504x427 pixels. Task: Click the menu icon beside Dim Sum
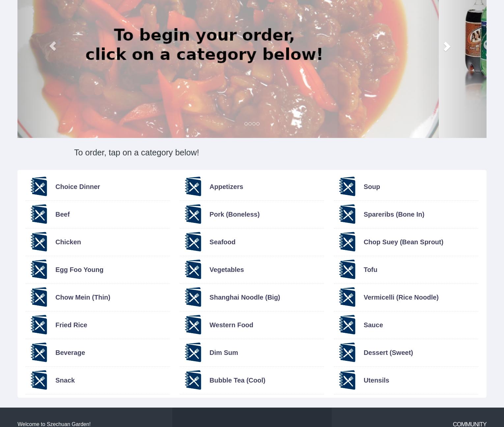pyautogui.click(x=193, y=352)
